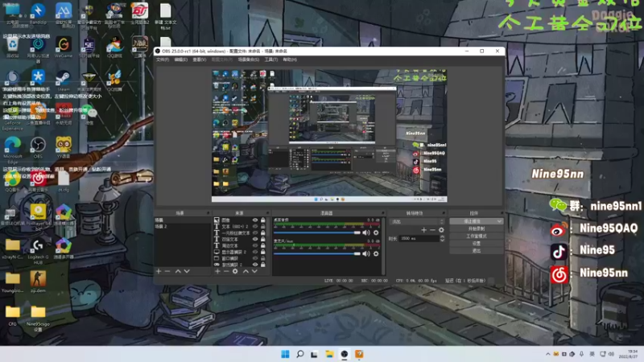Open File Explorer from the taskbar
The width and height of the screenshot is (644, 362).
point(329,354)
